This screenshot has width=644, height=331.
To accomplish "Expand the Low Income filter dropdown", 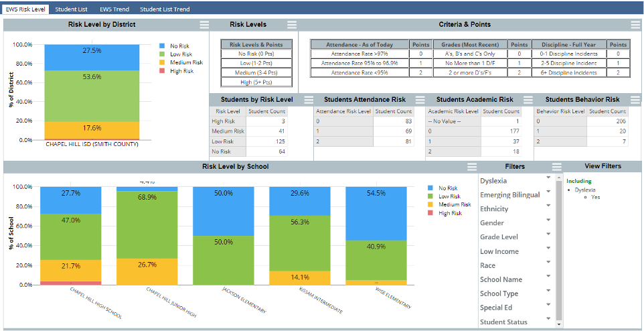I will [x=548, y=248].
